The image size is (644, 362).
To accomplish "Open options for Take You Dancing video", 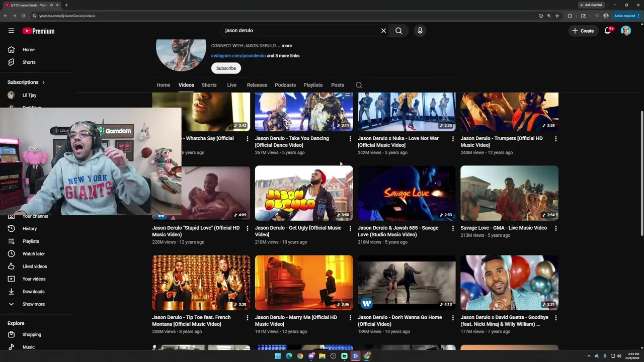I will coord(350,139).
